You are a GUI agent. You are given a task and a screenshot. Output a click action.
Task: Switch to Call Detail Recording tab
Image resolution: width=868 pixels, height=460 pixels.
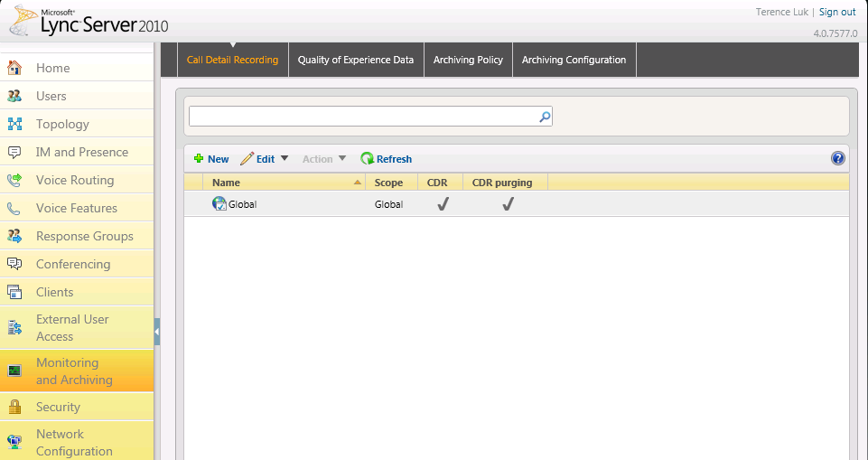tap(232, 60)
